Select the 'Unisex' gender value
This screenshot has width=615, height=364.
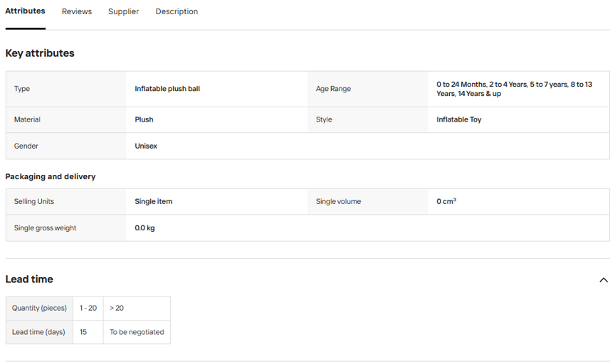coord(146,146)
